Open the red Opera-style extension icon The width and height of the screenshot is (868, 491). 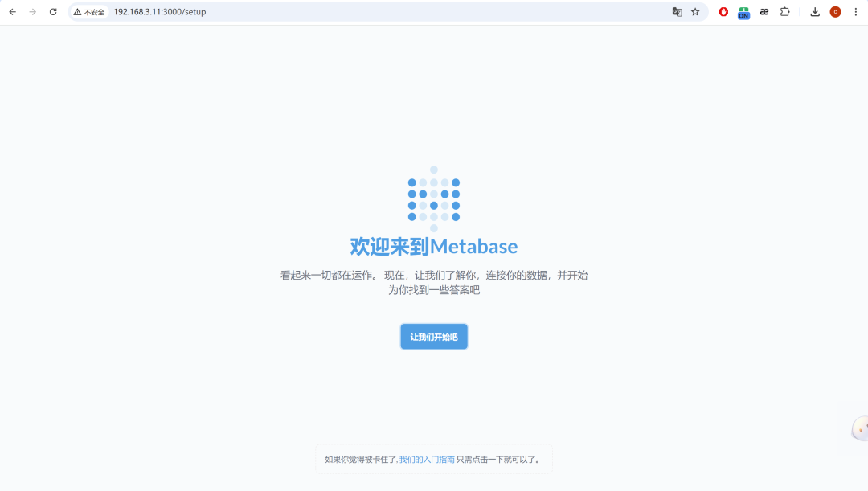click(723, 11)
